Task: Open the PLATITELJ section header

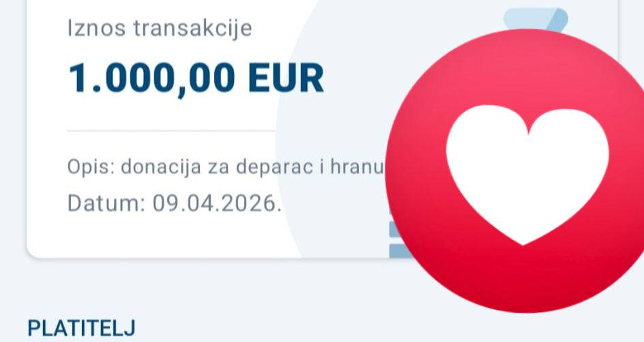Action: (81, 328)
